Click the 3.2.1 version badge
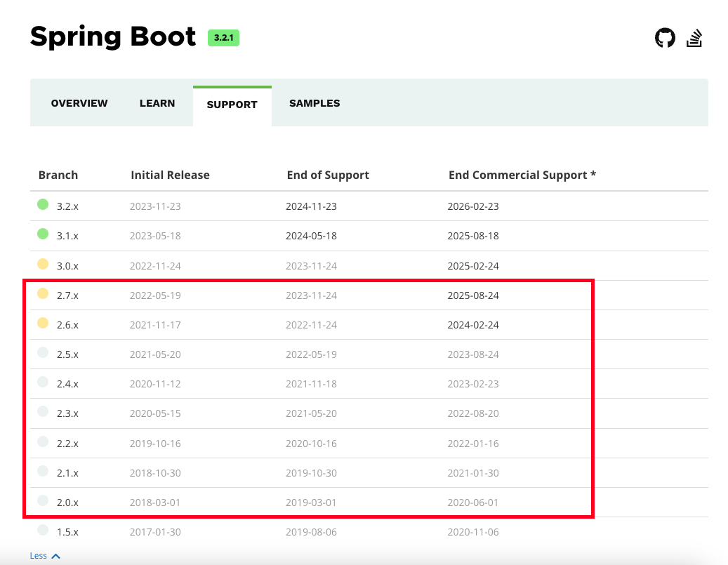 (x=223, y=38)
